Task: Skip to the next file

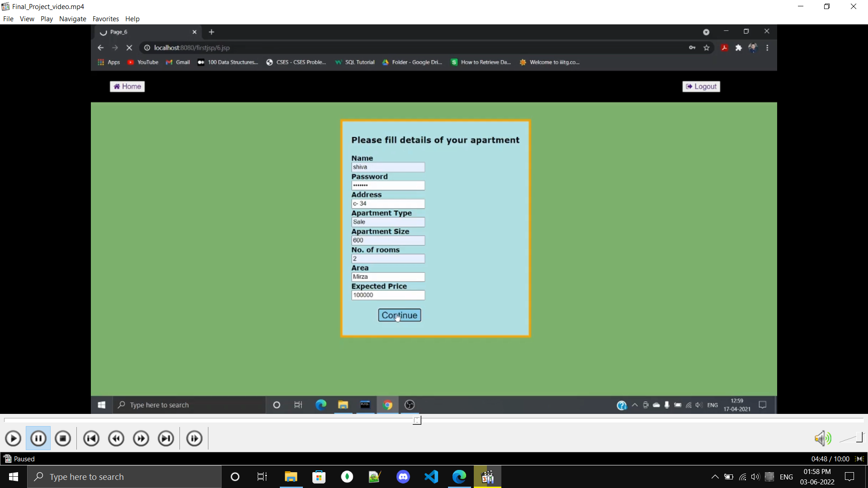Action: [x=166, y=438]
